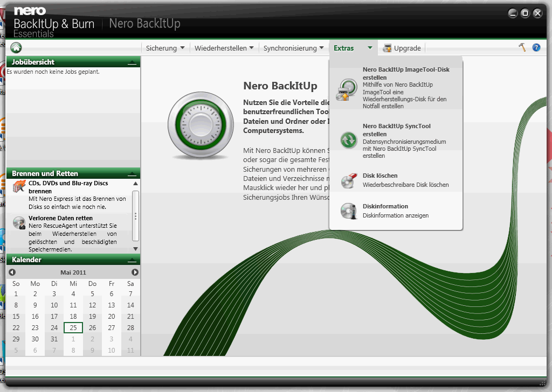552x392 pixels.
Task: Open the Wiederherstellen dropdown menu
Action: click(x=224, y=48)
